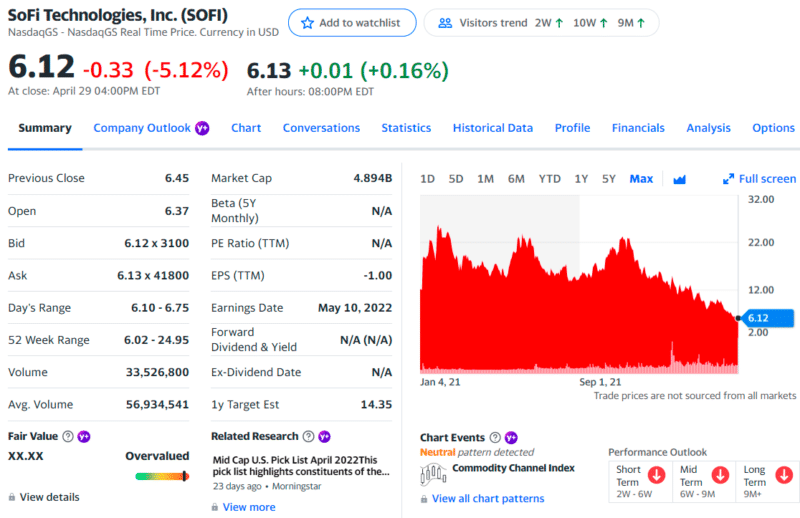Select the 1Y chart range
800x518 pixels.
pyautogui.click(x=582, y=179)
